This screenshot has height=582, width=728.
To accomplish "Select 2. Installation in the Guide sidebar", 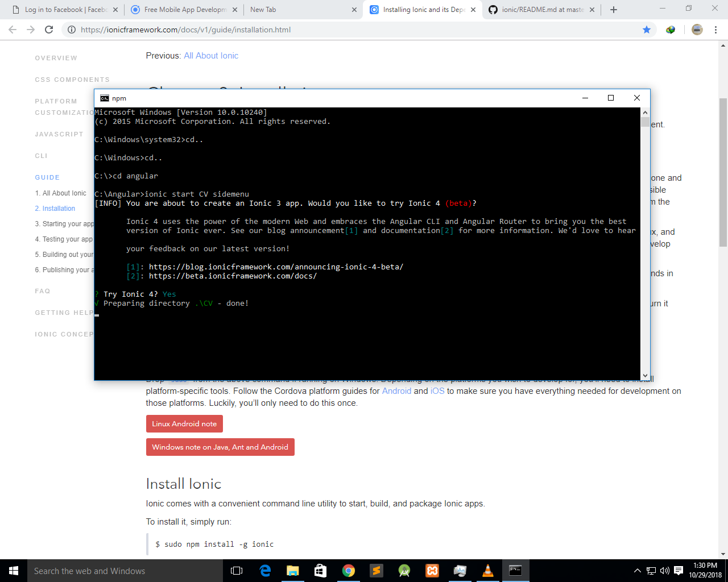I will (x=55, y=209).
